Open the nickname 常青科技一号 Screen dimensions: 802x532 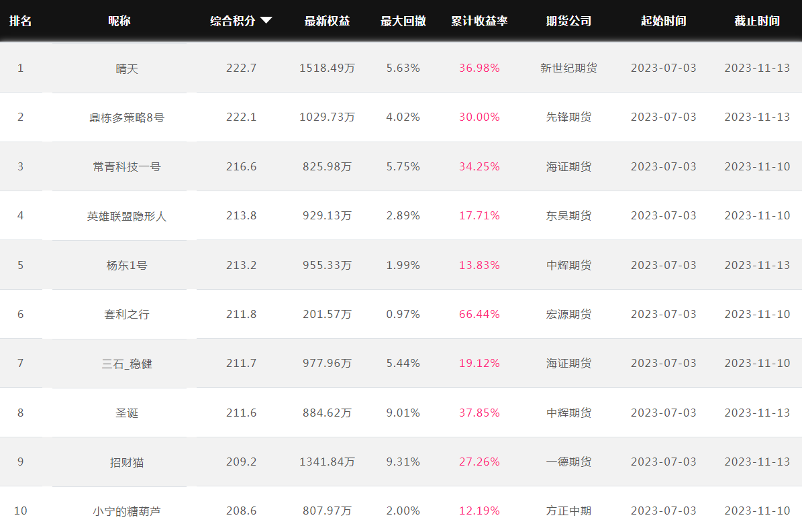[127, 166]
